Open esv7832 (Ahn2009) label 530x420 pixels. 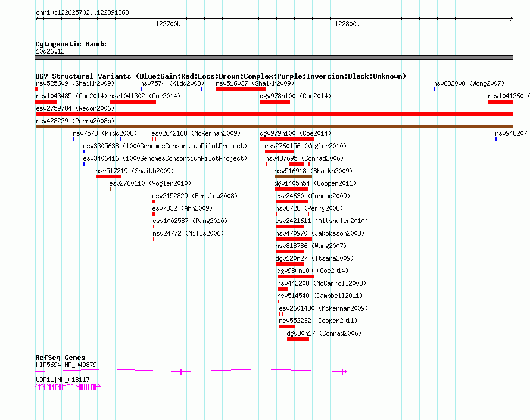pos(182,208)
